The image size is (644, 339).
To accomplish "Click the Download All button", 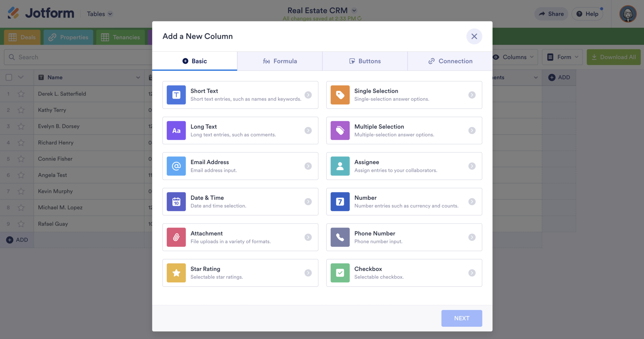I will click(613, 57).
